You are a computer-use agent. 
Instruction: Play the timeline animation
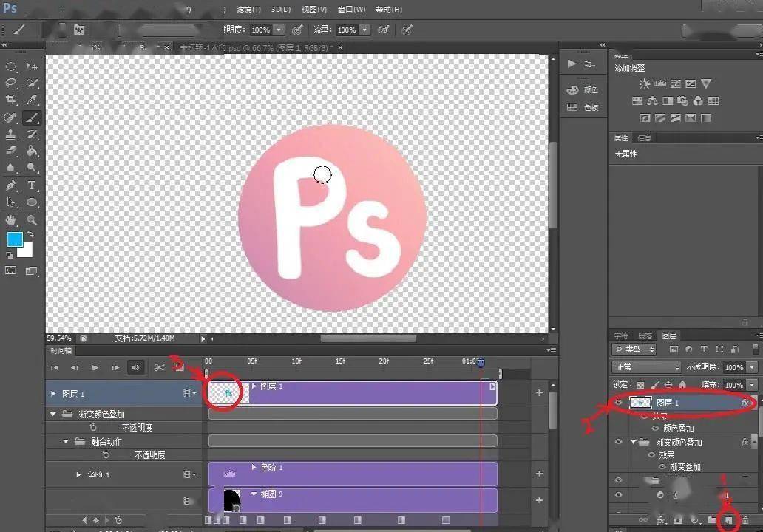[x=95, y=368]
